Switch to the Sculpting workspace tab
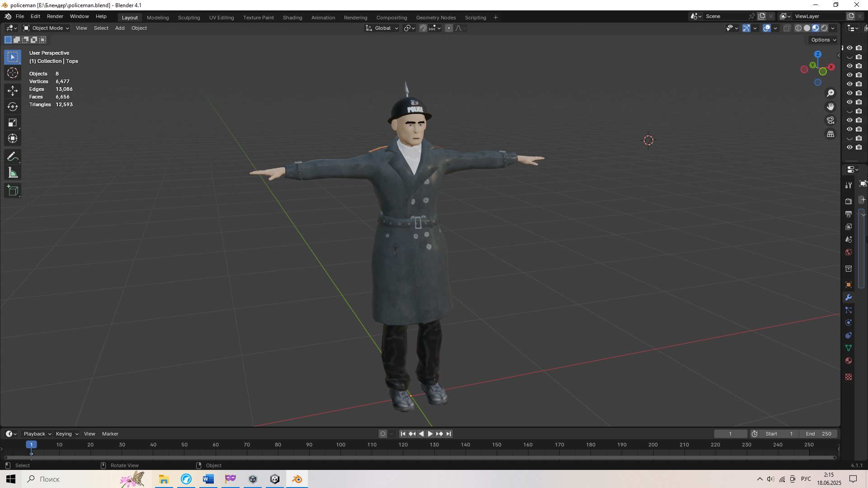This screenshot has height=488, width=868. click(189, 18)
